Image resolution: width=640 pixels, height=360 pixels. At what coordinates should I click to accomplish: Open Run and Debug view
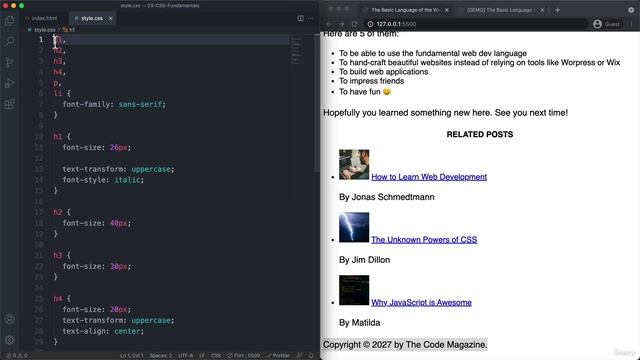(x=9, y=83)
